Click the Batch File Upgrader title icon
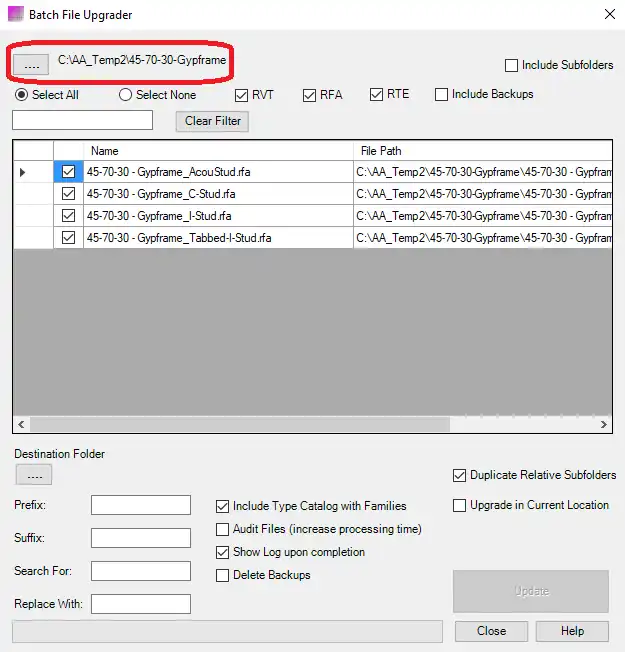 coord(16,15)
